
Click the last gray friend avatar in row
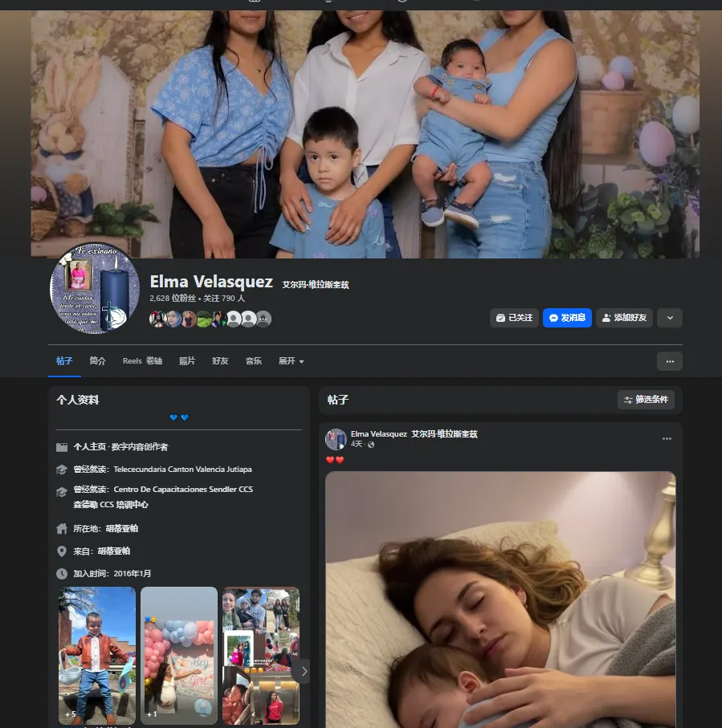tap(263, 319)
